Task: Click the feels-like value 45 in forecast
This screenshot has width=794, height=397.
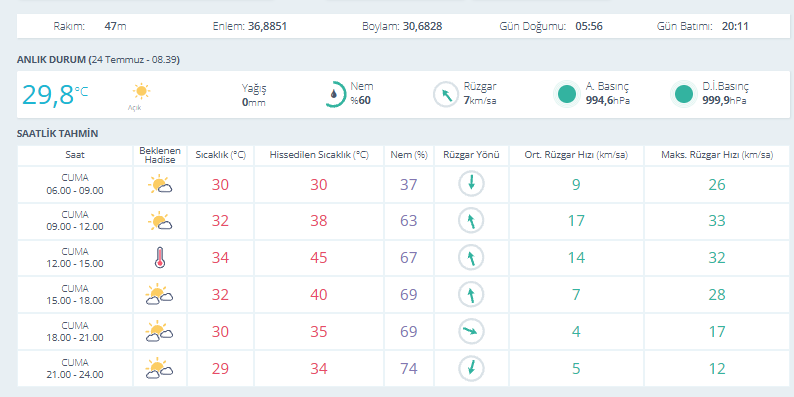Action: click(x=319, y=258)
